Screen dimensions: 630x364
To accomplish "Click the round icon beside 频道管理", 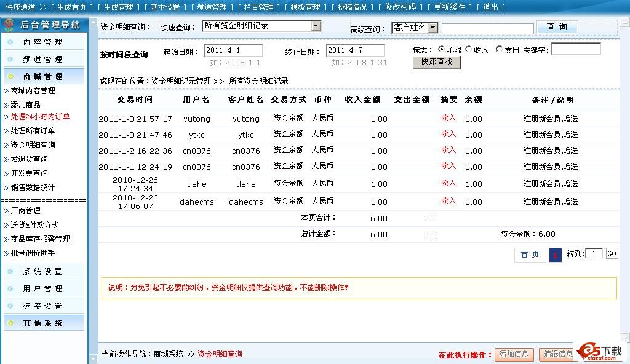I will [10, 60].
